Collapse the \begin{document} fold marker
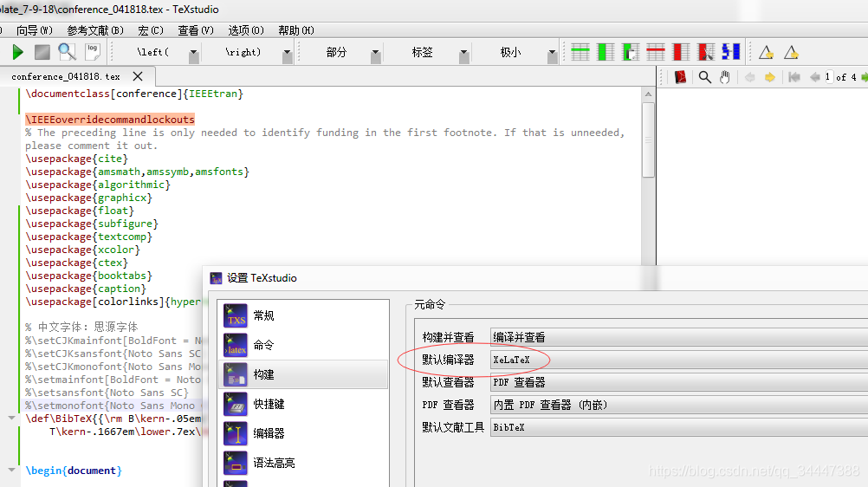 pos(11,470)
